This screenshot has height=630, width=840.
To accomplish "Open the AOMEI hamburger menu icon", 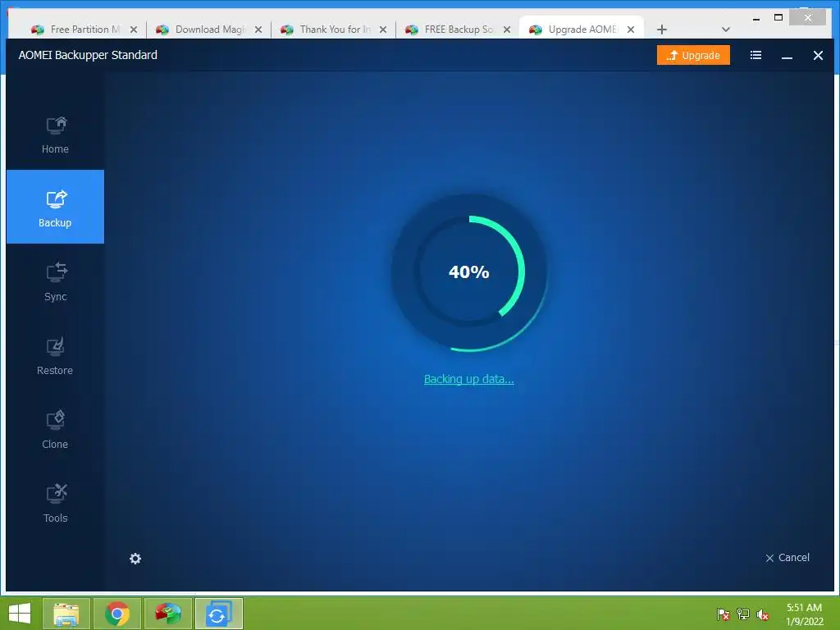I will point(756,55).
